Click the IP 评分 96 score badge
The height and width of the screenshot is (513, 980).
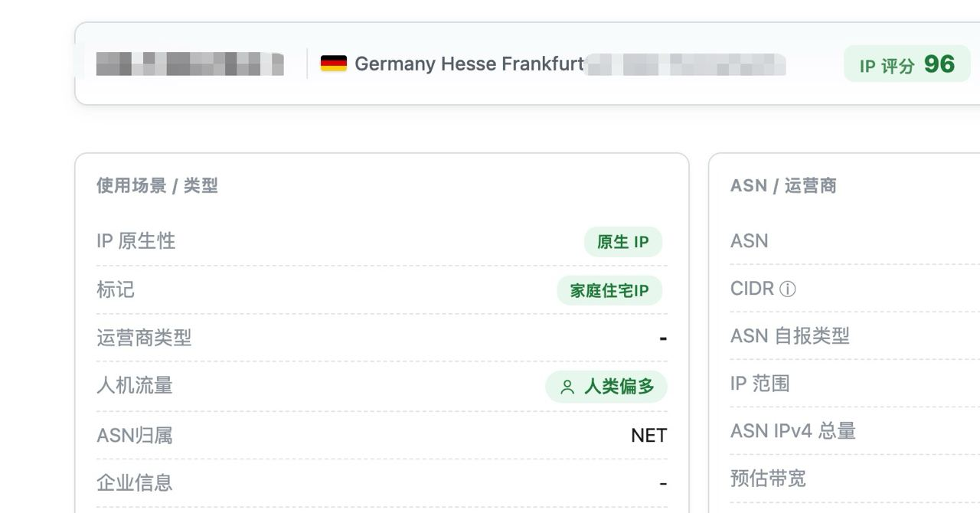[x=907, y=64]
